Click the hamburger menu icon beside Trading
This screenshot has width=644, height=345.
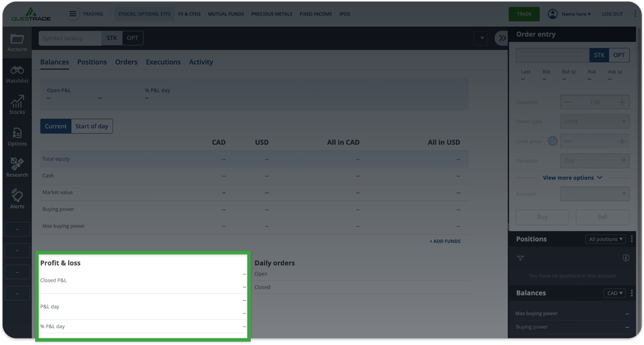point(73,14)
